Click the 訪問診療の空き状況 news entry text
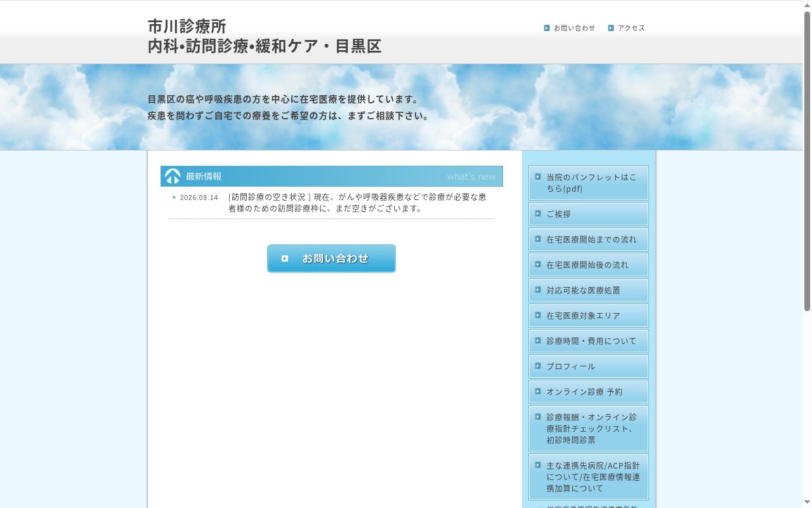This screenshot has height=508, width=812. (357, 203)
